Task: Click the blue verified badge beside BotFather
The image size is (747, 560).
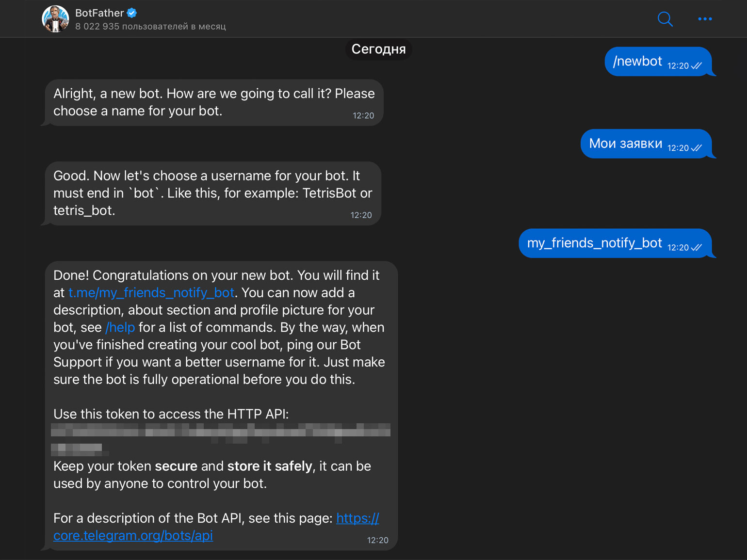Action: coord(132,13)
